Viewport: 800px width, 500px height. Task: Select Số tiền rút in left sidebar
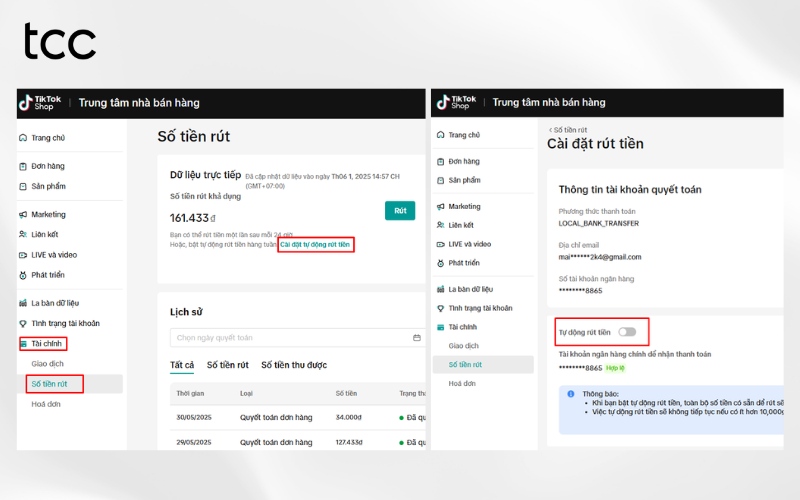(x=49, y=384)
